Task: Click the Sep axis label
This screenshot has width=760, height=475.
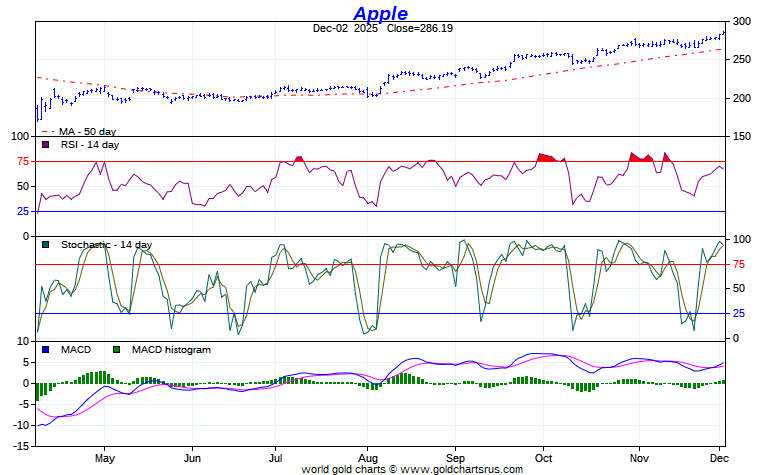Action: point(455,458)
